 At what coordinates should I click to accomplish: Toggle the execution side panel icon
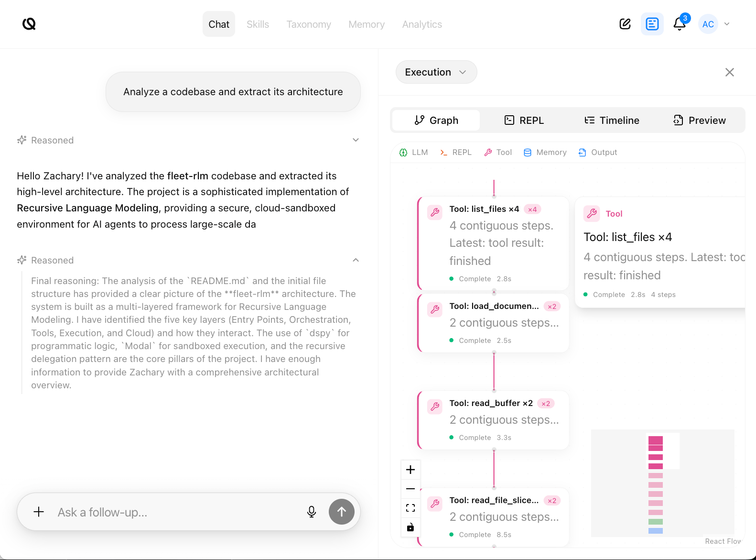[x=652, y=24]
